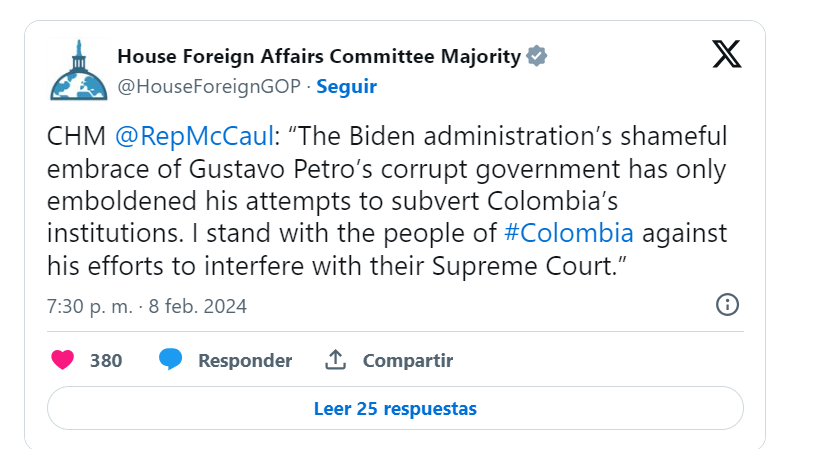Click the 8 feb. 2024 date

click(197, 306)
